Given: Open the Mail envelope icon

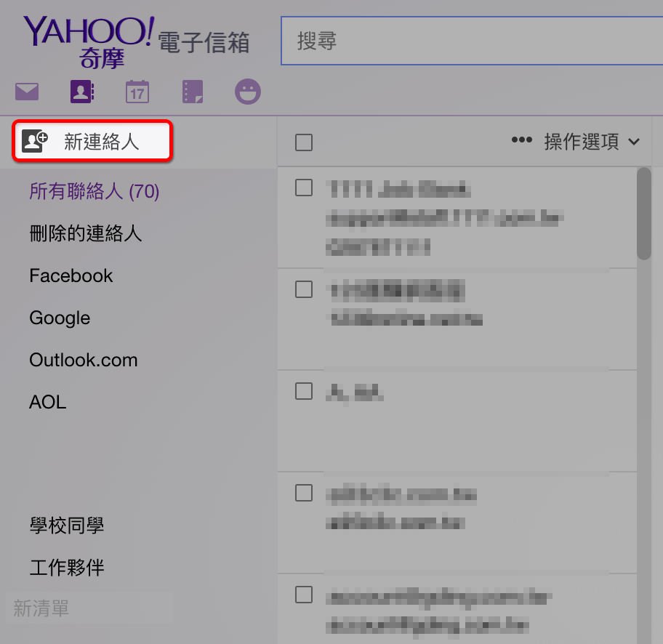Looking at the screenshot, I should pos(27,92).
